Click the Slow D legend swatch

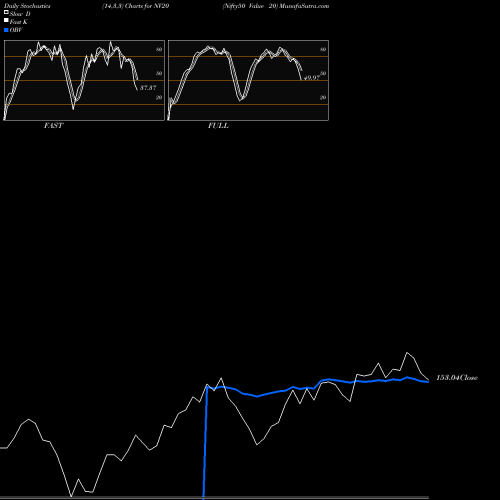6,12
